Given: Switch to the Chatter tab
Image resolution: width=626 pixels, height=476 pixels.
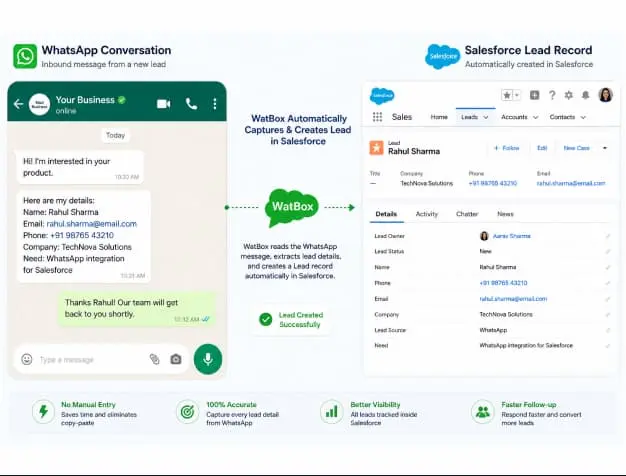Looking at the screenshot, I should click(x=467, y=214).
